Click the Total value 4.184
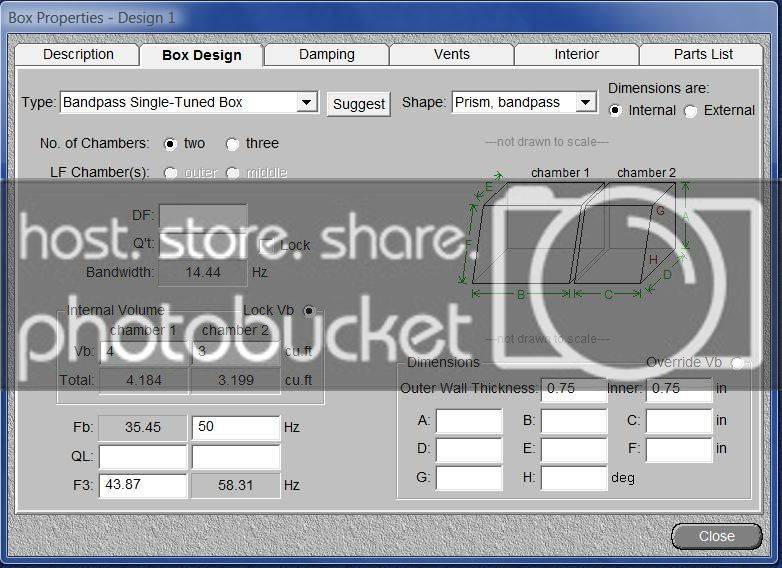This screenshot has width=782, height=568. (x=144, y=380)
